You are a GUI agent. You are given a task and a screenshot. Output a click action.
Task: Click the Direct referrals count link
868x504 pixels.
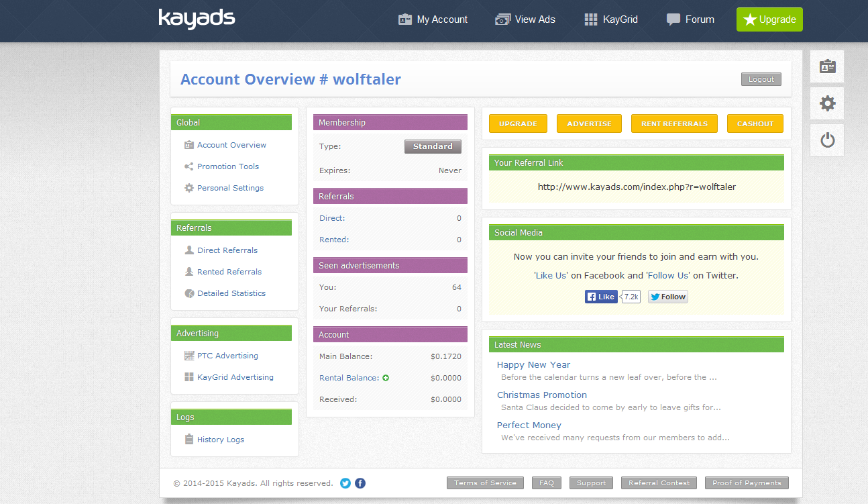(x=332, y=218)
